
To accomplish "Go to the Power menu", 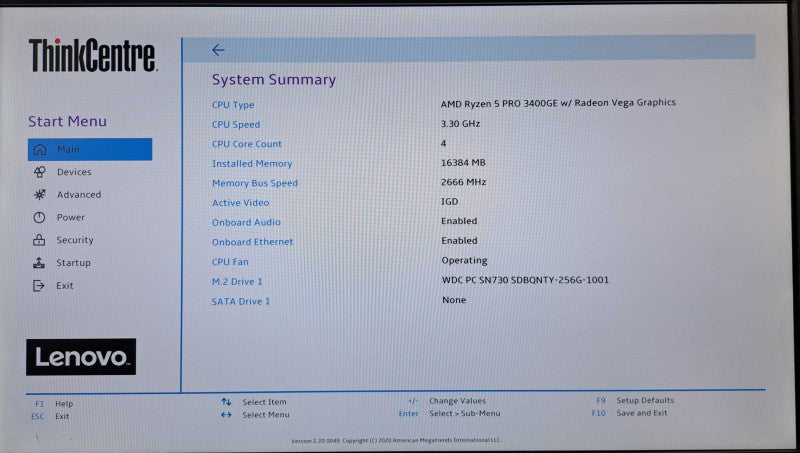I will pyautogui.click(x=70, y=217).
